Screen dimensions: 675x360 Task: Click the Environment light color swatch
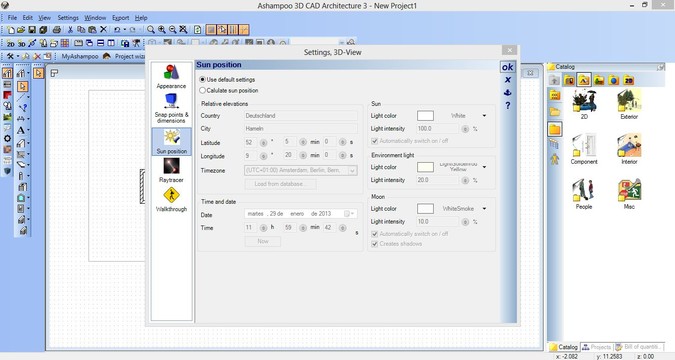point(425,167)
